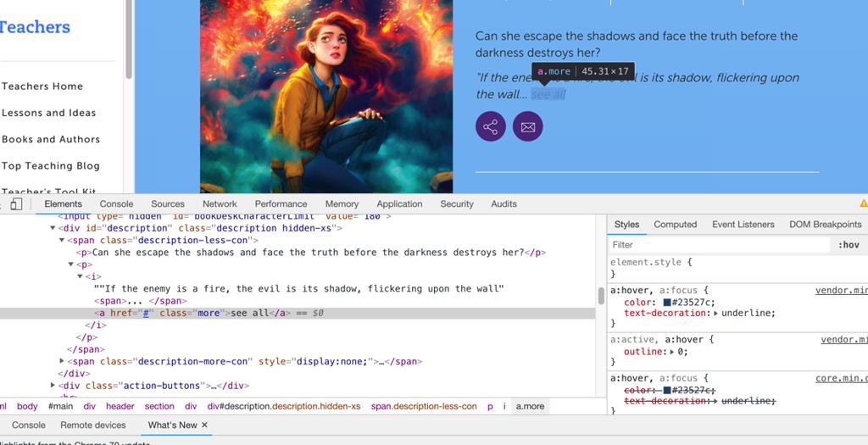868x445 pixels.
Task: Select the 'body' breadcrumb
Action: point(27,406)
